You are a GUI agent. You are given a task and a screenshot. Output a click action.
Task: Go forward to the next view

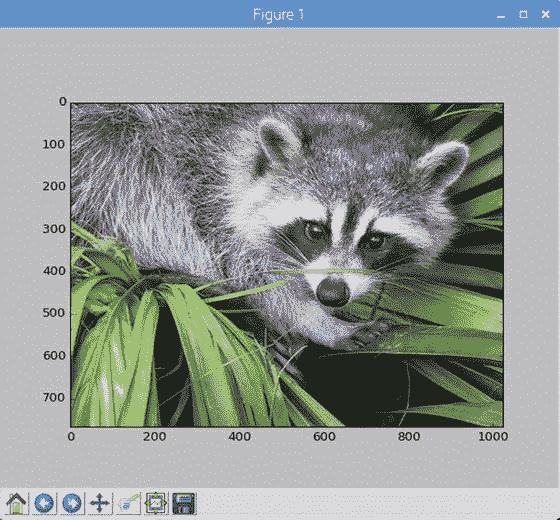tap(72, 503)
